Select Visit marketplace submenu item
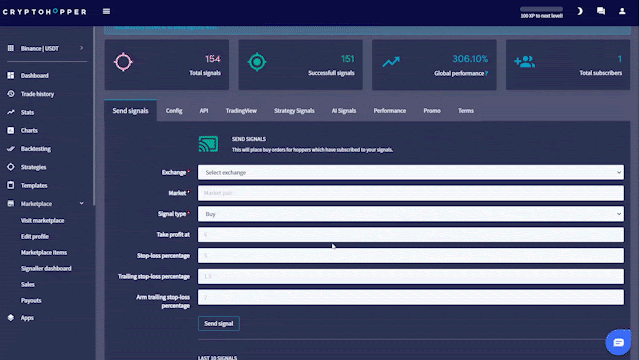640x360 pixels. pos(42,220)
